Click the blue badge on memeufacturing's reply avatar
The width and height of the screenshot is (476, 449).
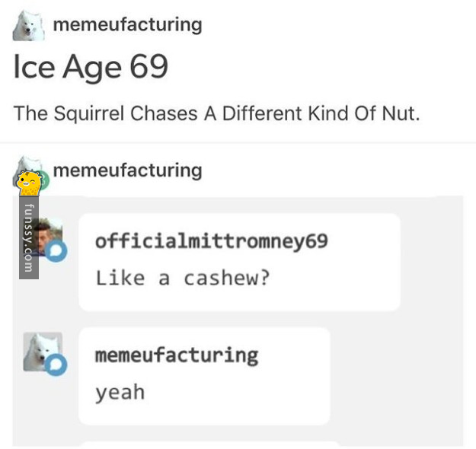tap(58, 366)
